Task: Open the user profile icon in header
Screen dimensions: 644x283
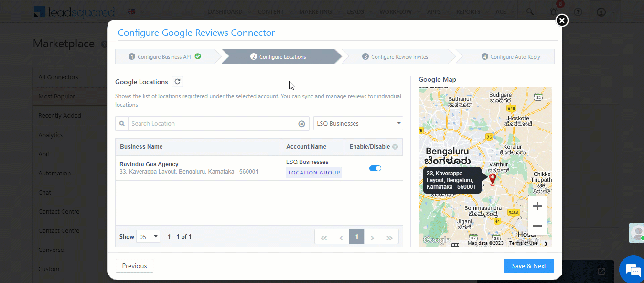Action: pyautogui.click(x=601, y=12)
